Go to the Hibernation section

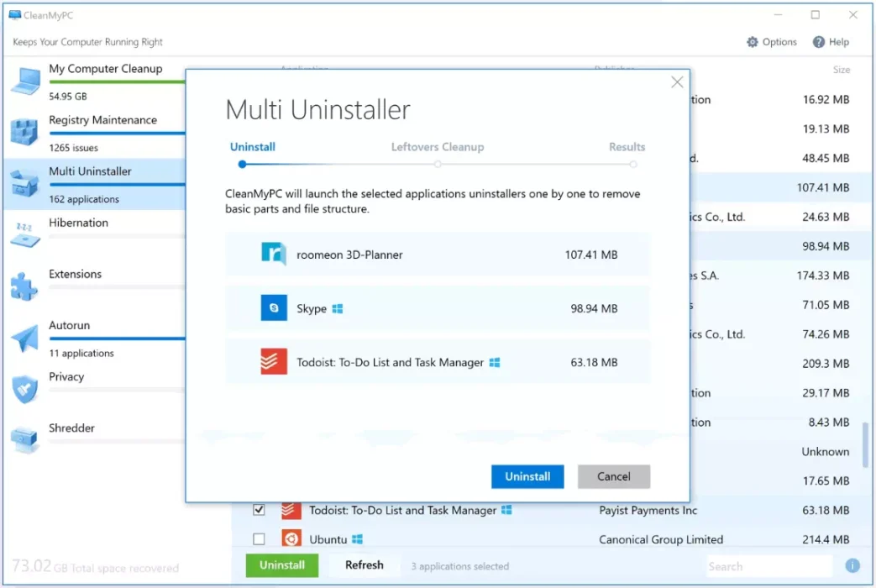click(95, 235)
